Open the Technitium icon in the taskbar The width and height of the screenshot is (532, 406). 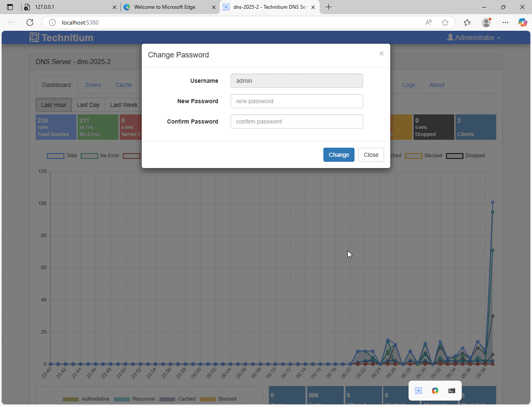[x=418, y=391]
